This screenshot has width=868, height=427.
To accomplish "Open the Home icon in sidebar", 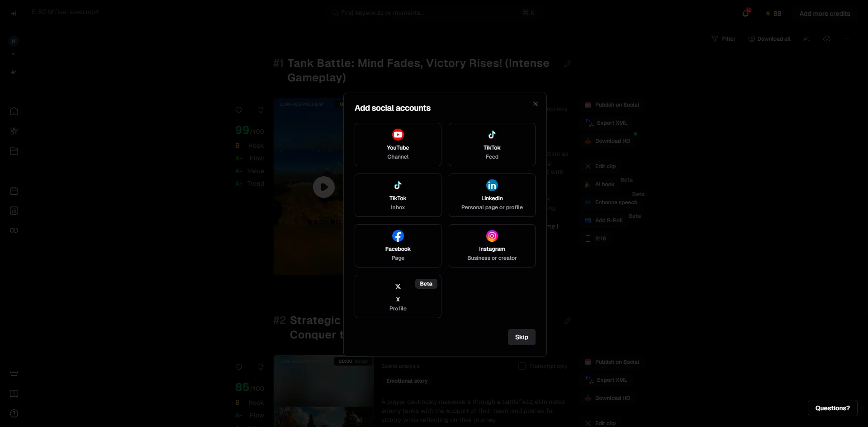I will point(14,111).
